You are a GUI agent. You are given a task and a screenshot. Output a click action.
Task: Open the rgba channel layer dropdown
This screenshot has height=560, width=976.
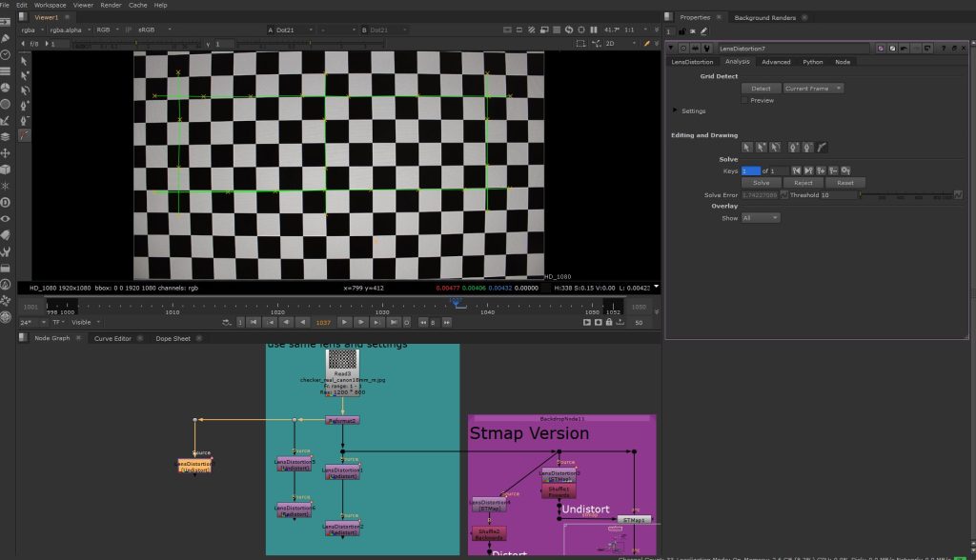pyautogui.click(x=33, y=30)
